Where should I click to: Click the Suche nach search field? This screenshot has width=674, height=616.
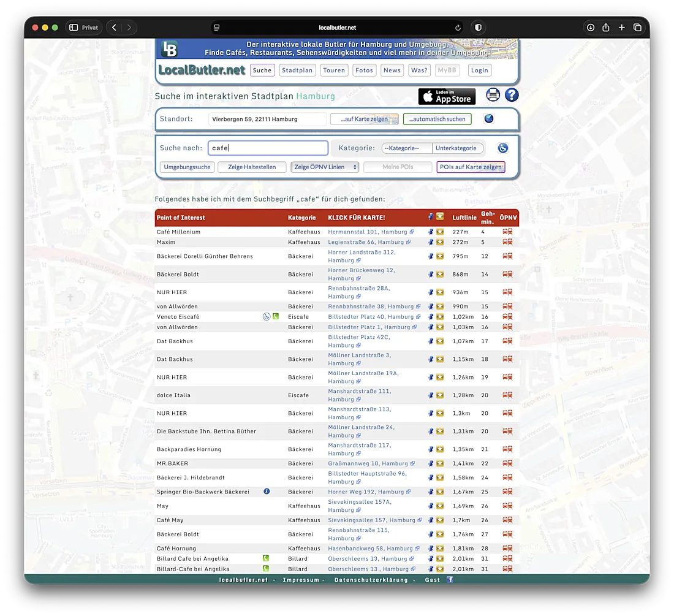click(268, 148)
